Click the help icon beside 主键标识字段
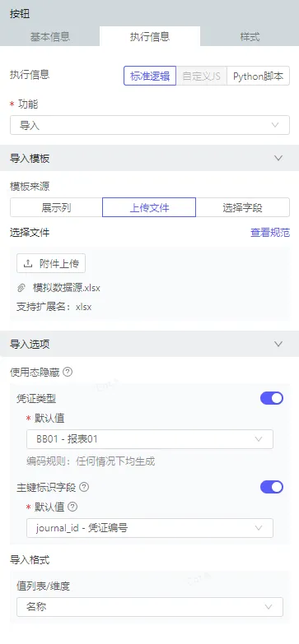Viewport: 299px width, 644px height. tap(84, 487)
